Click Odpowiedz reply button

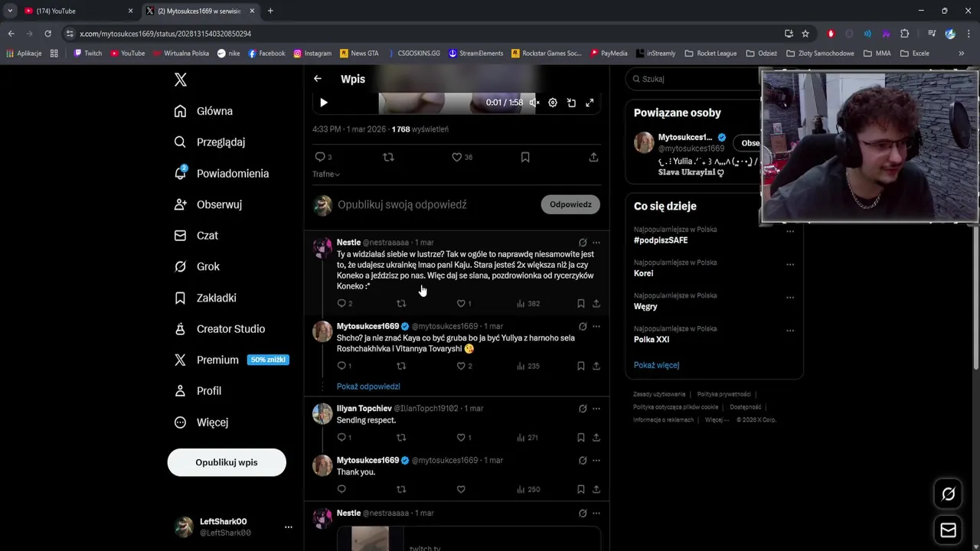pyautogui.click(x=570, y=204)
